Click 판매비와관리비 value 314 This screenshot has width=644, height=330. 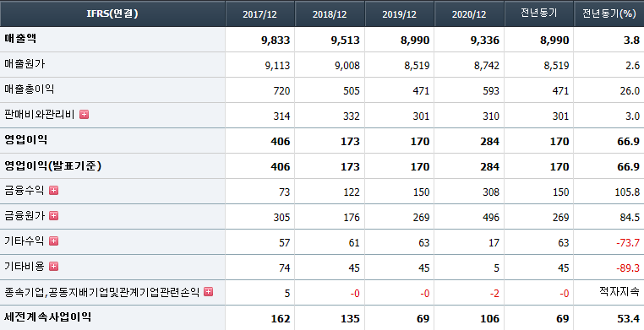[281, 116]
